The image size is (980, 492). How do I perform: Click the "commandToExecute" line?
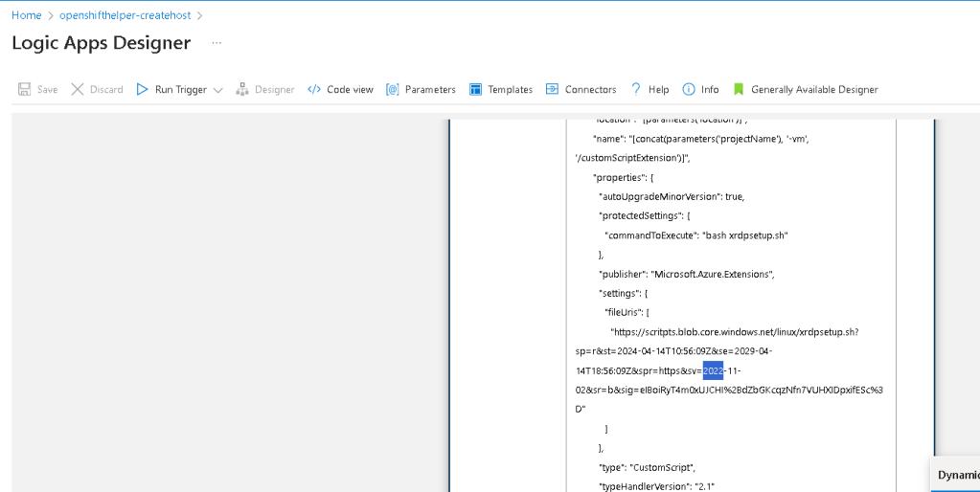pos(696,235)
